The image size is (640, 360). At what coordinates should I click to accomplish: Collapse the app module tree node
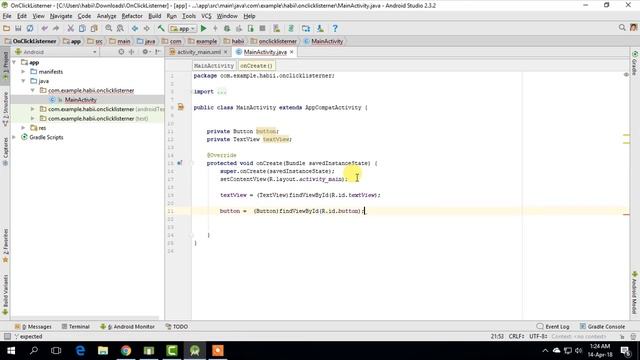click(x=14, y=62)
